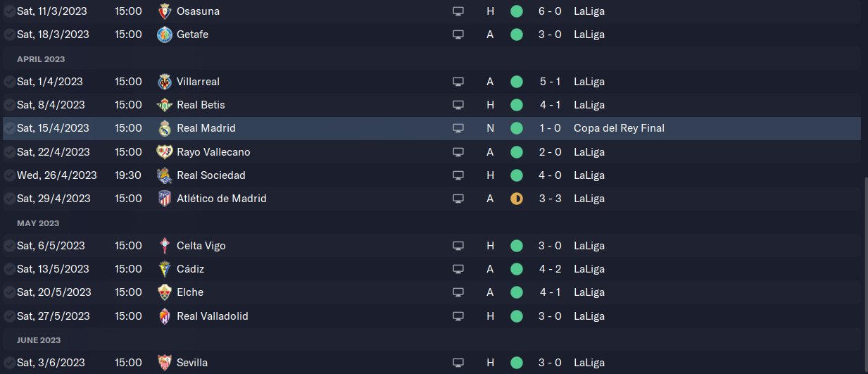Toggle the checkmark beside Wed, 26/4/2023 fixture

pos(9,175)
